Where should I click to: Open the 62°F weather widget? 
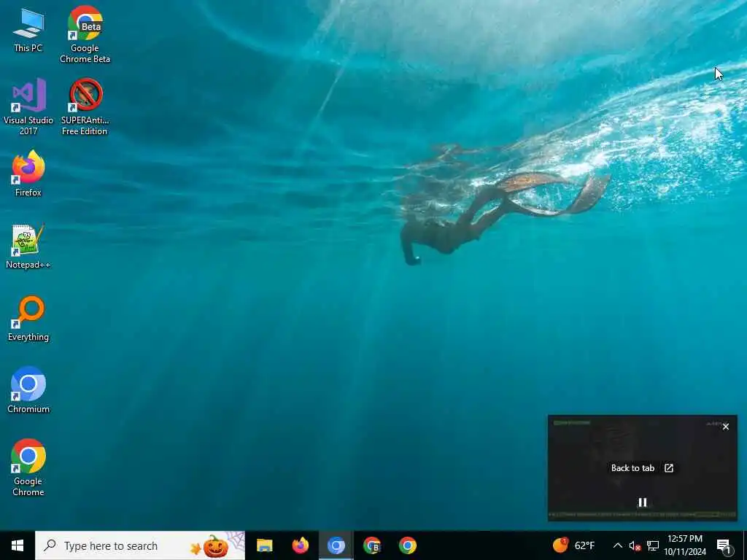(574, 545)
